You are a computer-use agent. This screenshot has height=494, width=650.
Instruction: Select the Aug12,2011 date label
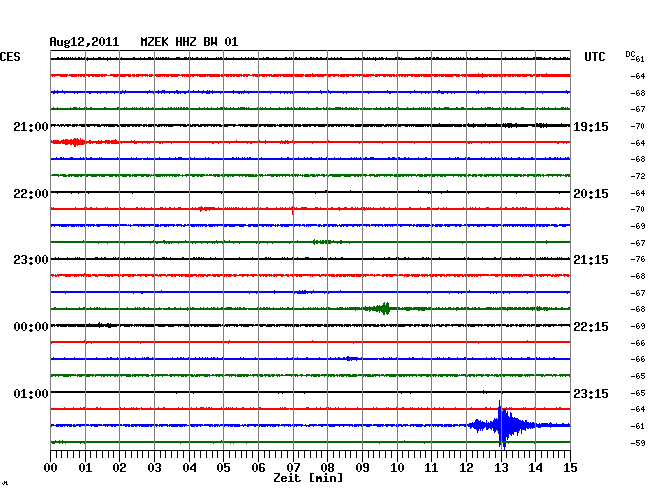coord(84,42)
